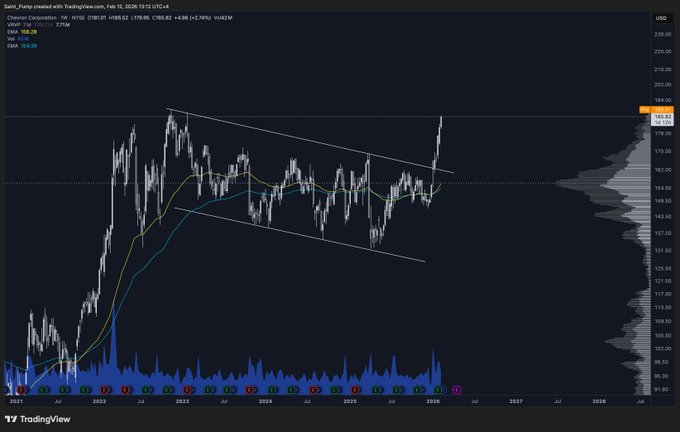Click the 210.00 price axis label

click(x=662, y=69)
